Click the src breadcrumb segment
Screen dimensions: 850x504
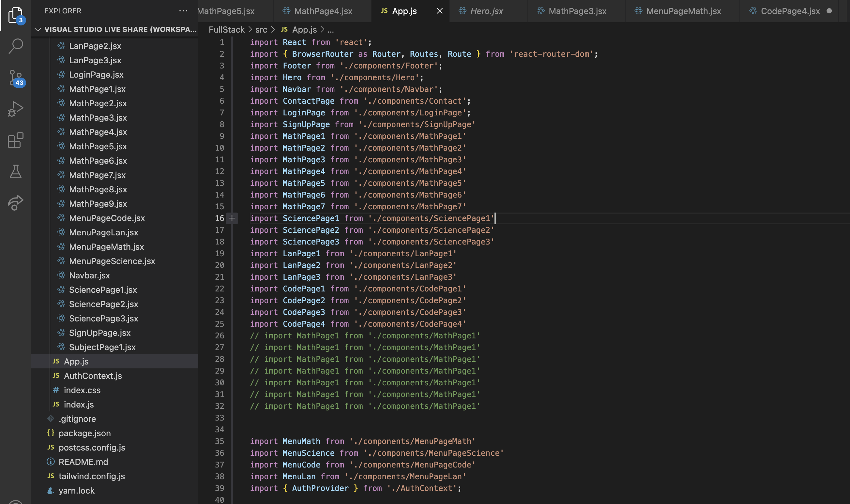click(261, 30)
